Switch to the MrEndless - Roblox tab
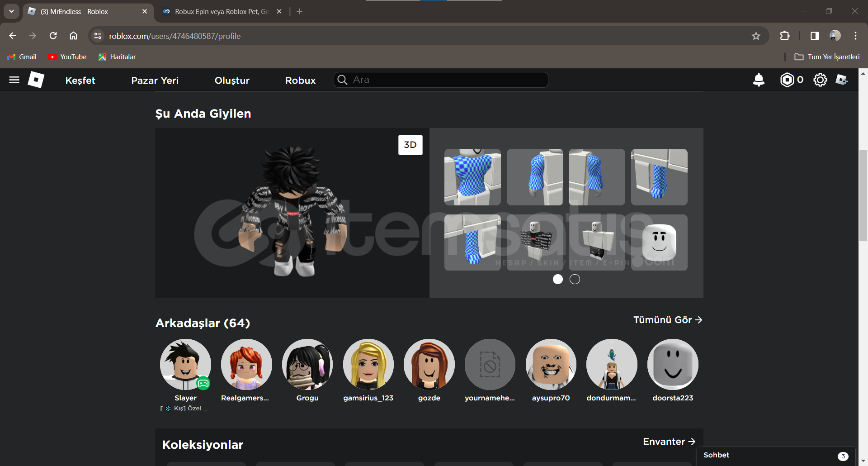 coord(88,11)
